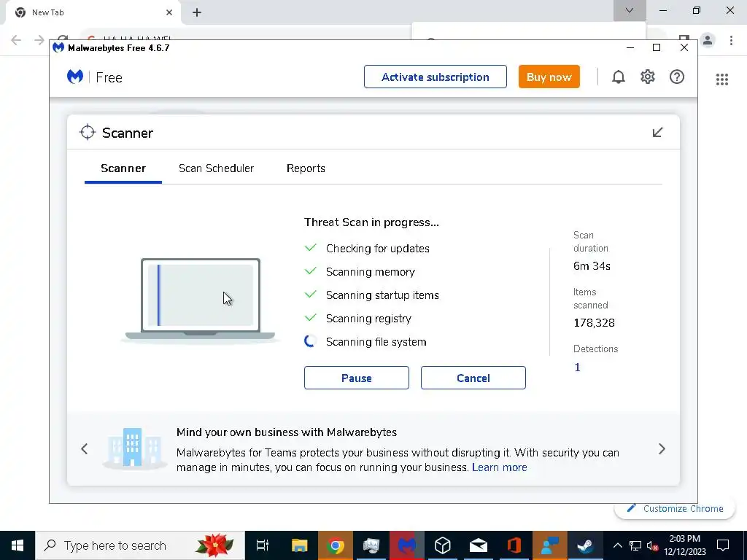Open Google apps grid in Chrome
The width and height of the screenshot is (747, 560).
(721, 79)
